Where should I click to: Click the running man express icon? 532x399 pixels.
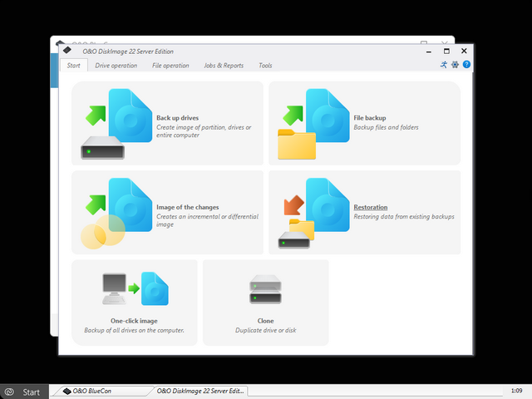[444, 65]
